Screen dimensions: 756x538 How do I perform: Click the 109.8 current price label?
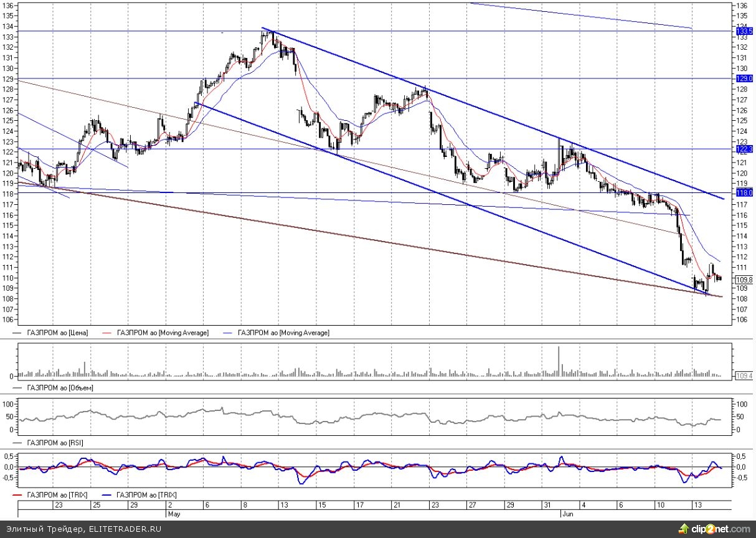pos(744,280)
